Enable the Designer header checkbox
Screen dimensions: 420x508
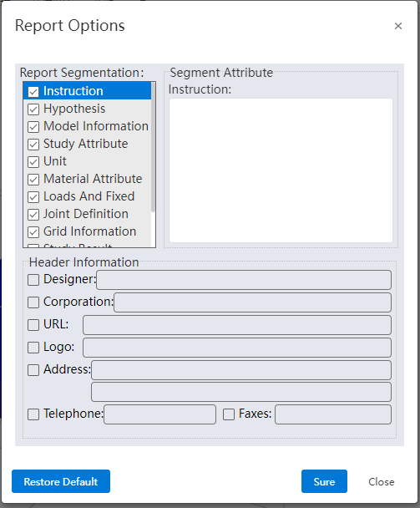pos(33,280)
